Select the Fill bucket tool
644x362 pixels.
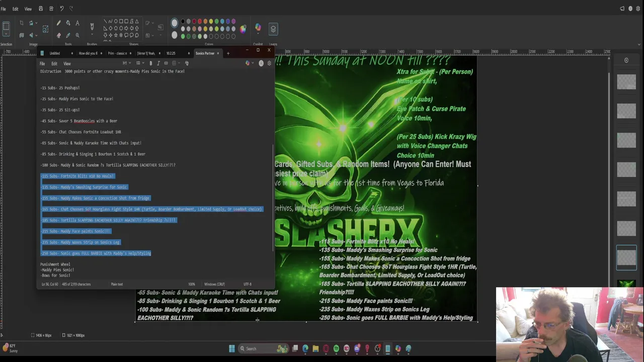coord(68,23)
